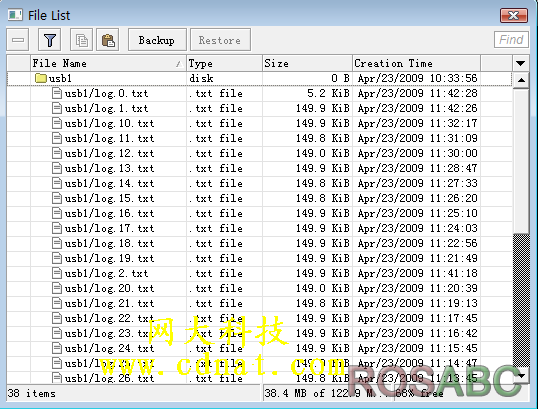Click the copy toolbar icon
538x409 pixels.
pyautogui.click(x=81, y=40)
